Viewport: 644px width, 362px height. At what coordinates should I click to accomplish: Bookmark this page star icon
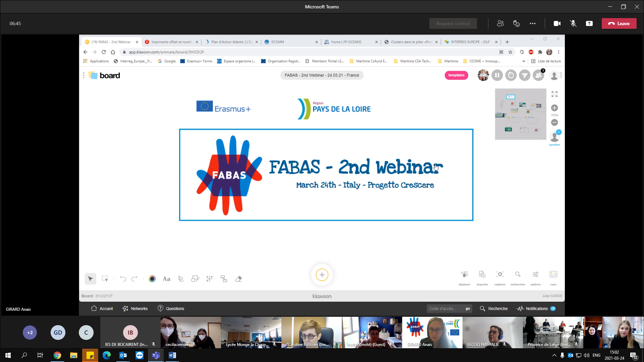(x=510, y=52)
